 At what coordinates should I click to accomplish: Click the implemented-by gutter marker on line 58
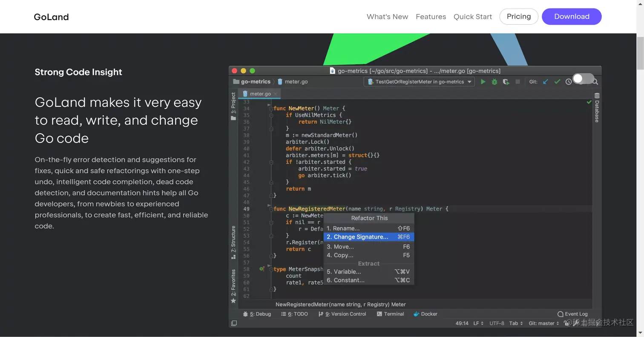point(262,269)
